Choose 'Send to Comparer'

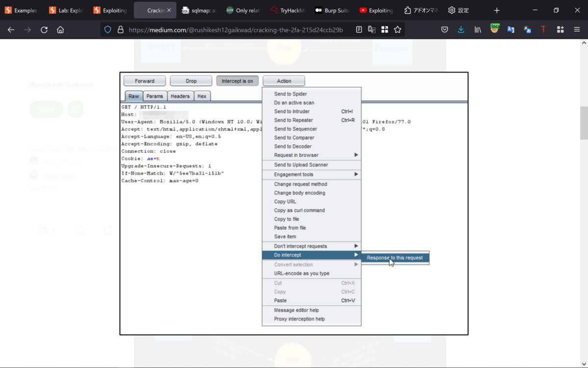312,138
